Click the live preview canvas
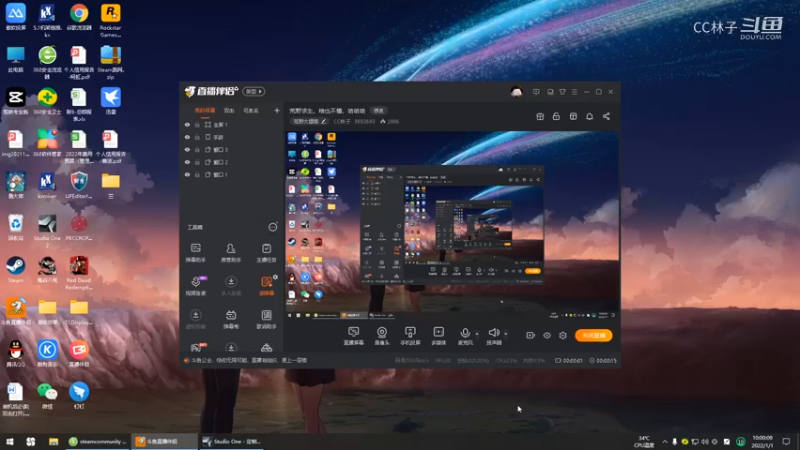 pos(452,226)
